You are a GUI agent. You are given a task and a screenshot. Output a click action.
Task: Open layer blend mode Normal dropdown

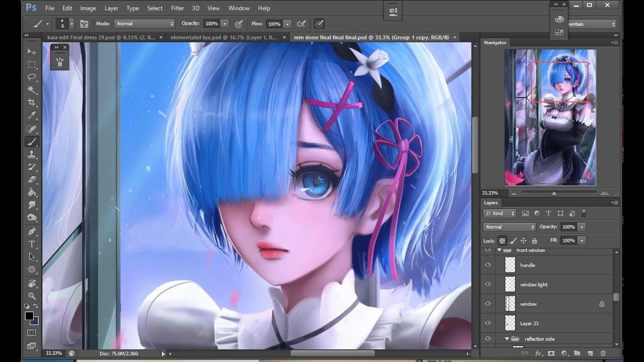[509, 227]
